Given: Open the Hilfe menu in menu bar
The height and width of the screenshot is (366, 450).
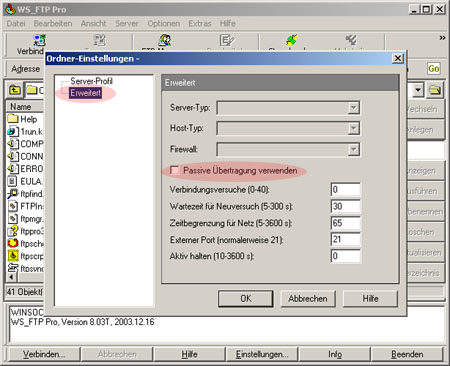Looking at the screenshot, I should tap(228, 23).
